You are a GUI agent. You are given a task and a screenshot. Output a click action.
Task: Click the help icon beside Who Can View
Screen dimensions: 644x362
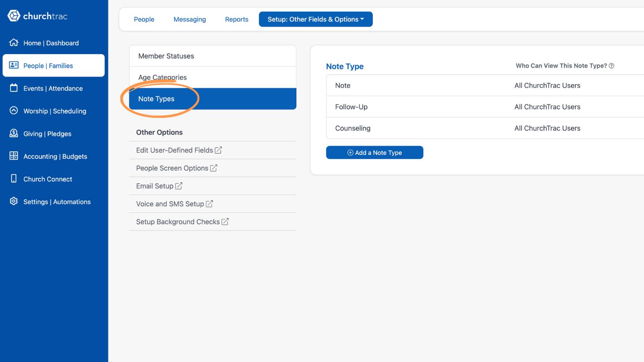coord(611,66)
